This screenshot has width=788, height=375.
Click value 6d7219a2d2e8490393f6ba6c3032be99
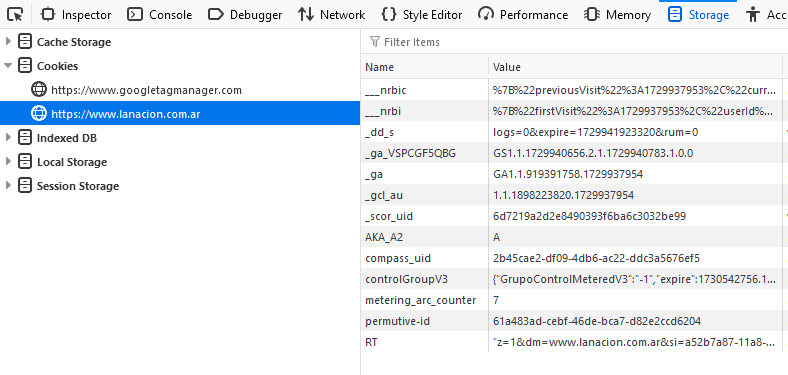tap(589, 216)
